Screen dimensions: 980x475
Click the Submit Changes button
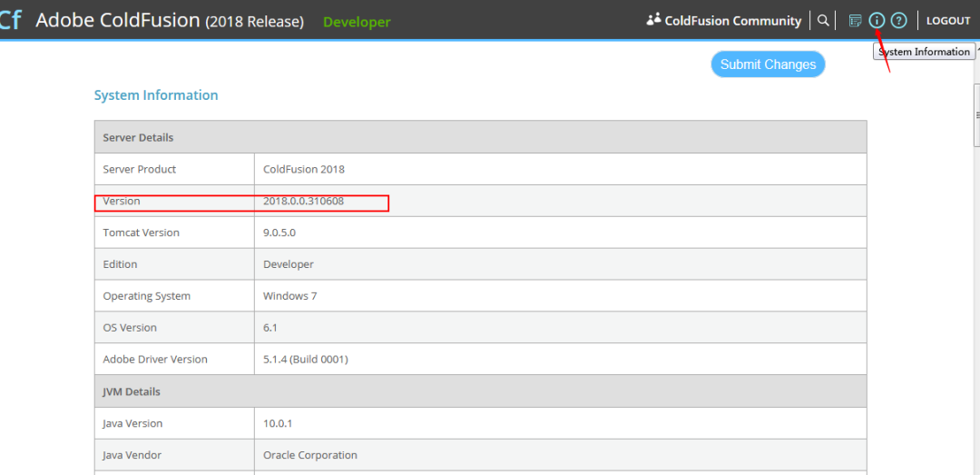[768, 64]
